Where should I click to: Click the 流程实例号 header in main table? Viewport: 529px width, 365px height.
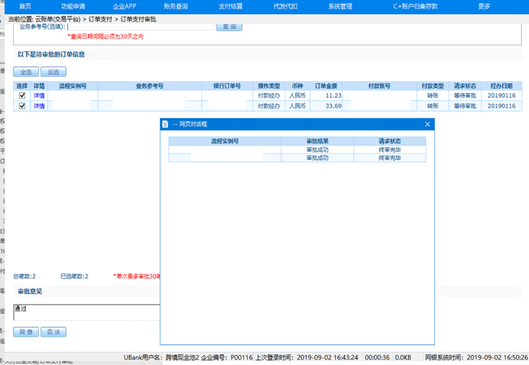tap(73, 86)
